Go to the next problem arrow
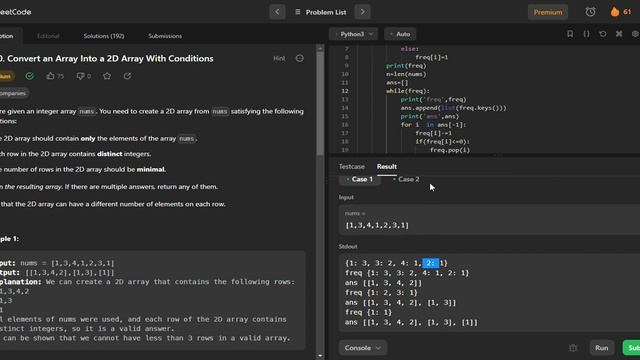The height and width of the screenshot is (360, 640). tap(362, 12)
